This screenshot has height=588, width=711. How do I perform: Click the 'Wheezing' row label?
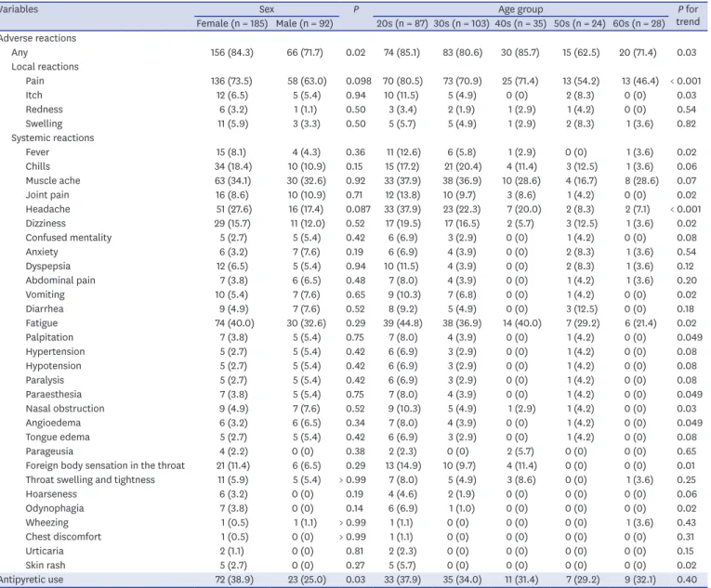pos(46,523)
